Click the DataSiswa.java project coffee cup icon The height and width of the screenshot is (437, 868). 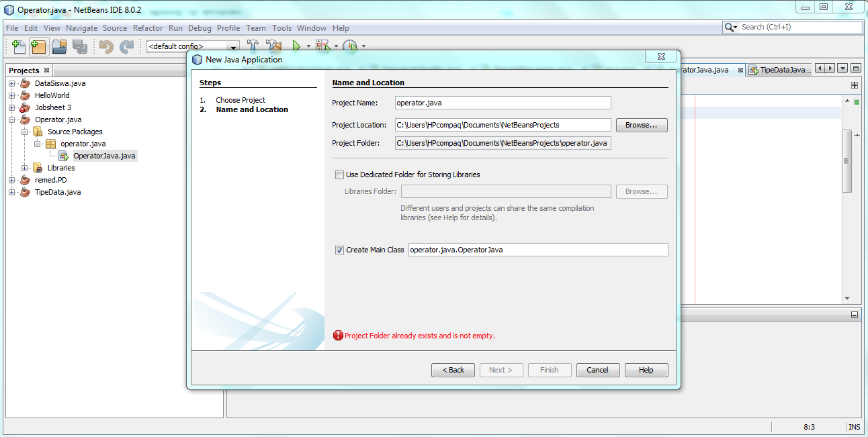tap(26, 83)
